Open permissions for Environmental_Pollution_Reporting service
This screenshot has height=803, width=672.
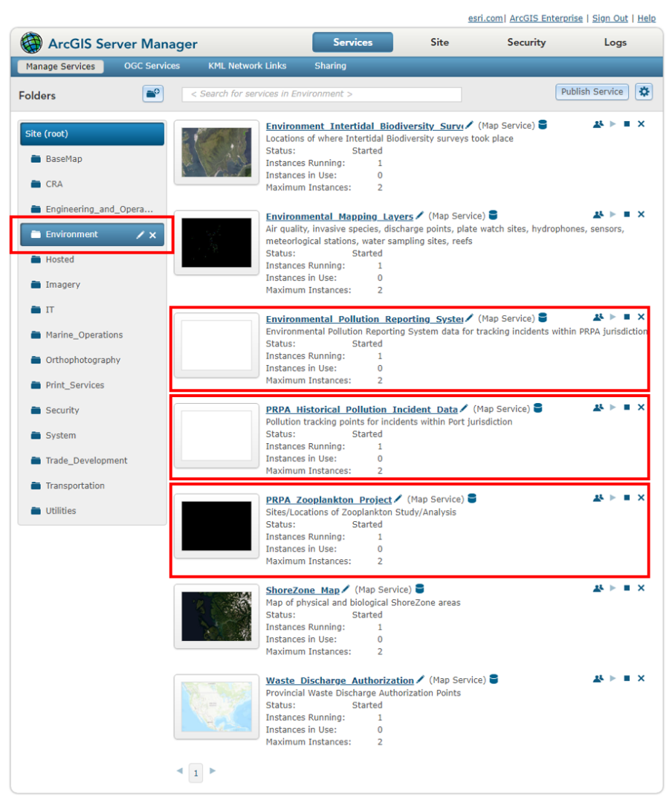[598, 317]
